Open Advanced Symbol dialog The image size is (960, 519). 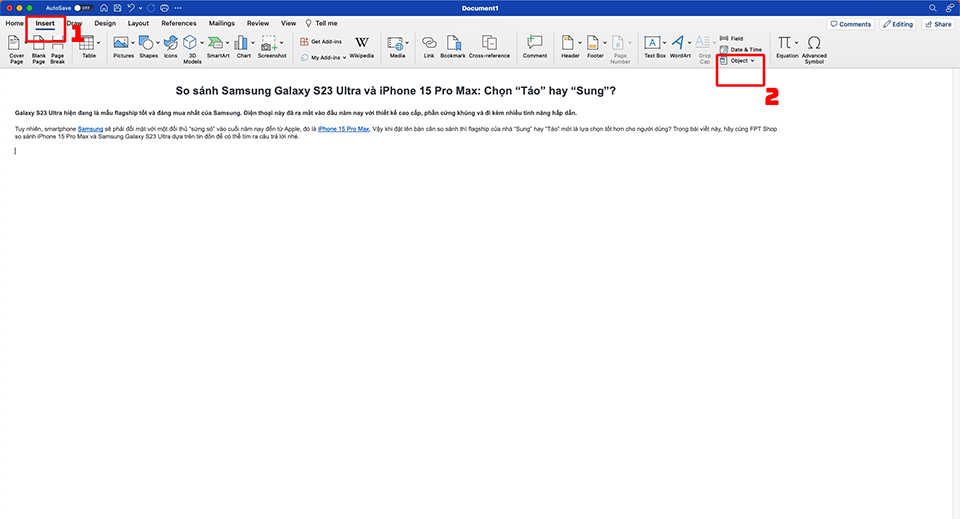pos(814,49)
